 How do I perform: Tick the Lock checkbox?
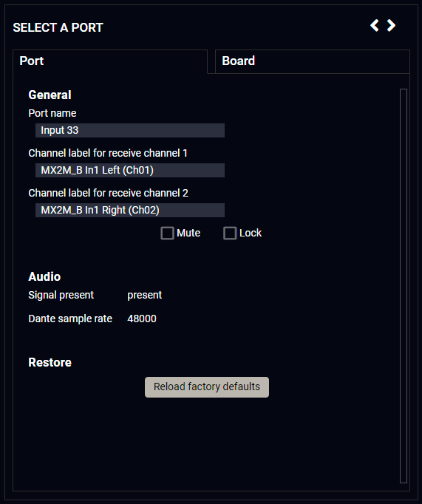click(230, 233)
